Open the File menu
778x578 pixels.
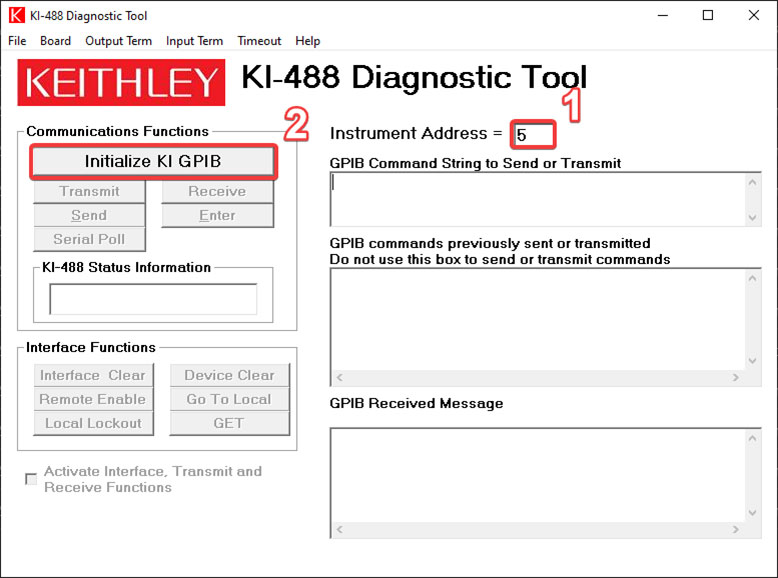point(17,41)
